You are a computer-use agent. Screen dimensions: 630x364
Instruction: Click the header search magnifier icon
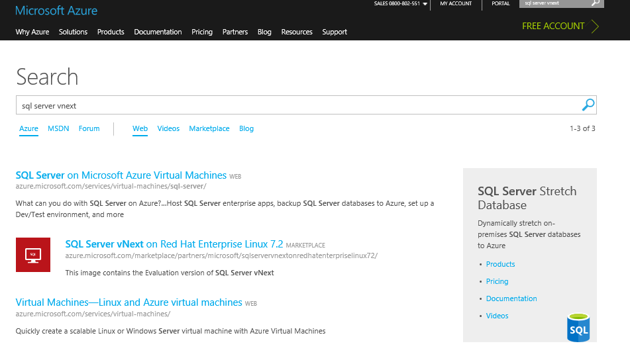tap(596, 3)
